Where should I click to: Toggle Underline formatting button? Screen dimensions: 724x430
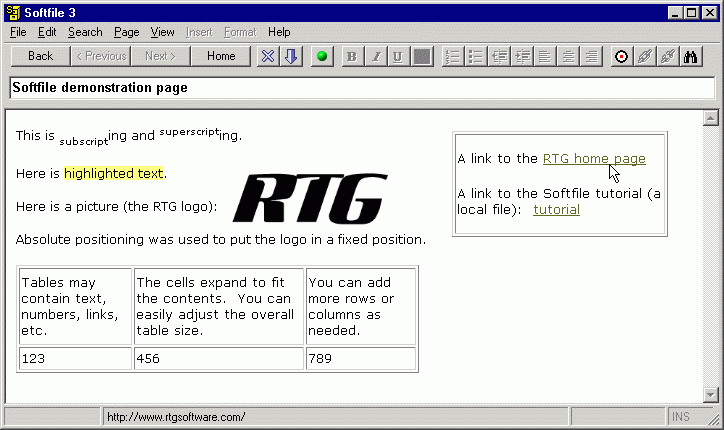click(x=398, y=56)
